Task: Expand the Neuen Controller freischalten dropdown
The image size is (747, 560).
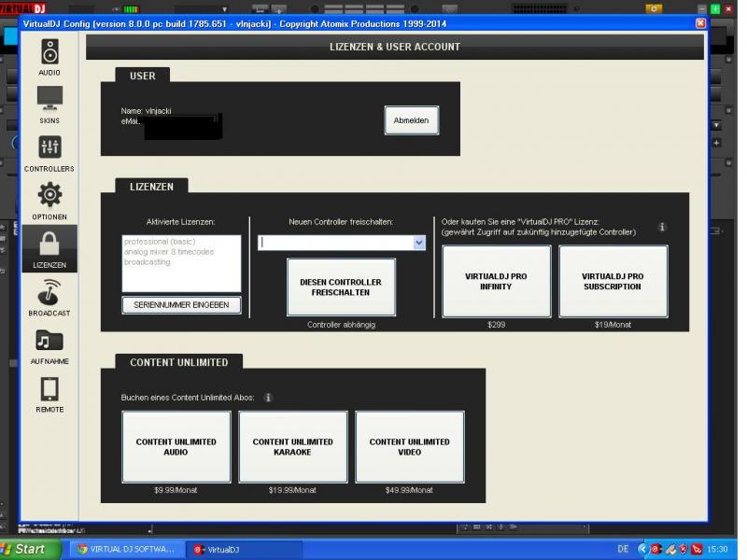Action: coord(418,243)
